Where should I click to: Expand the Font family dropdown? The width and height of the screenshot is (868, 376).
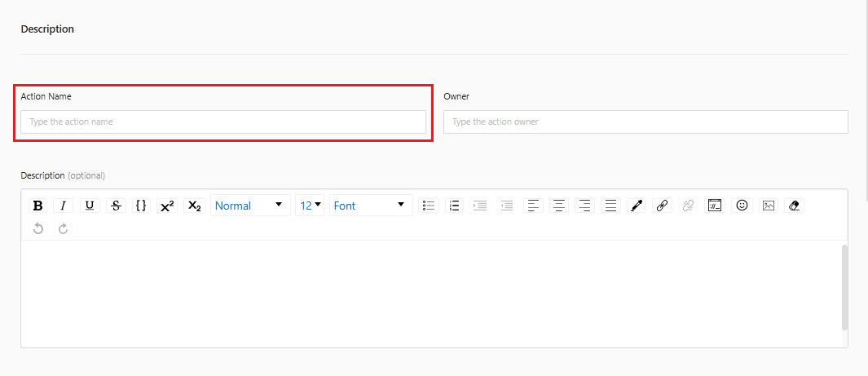369,206
